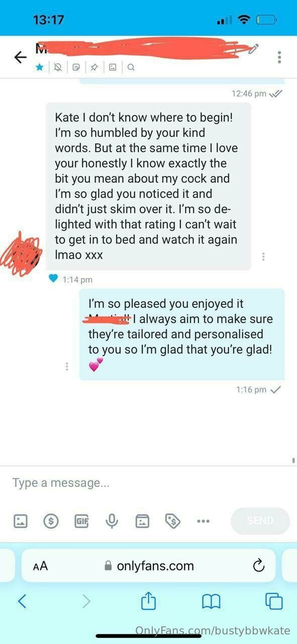Search this conversation with magnifier icon

pyautogui.click(x=131, y=67)
